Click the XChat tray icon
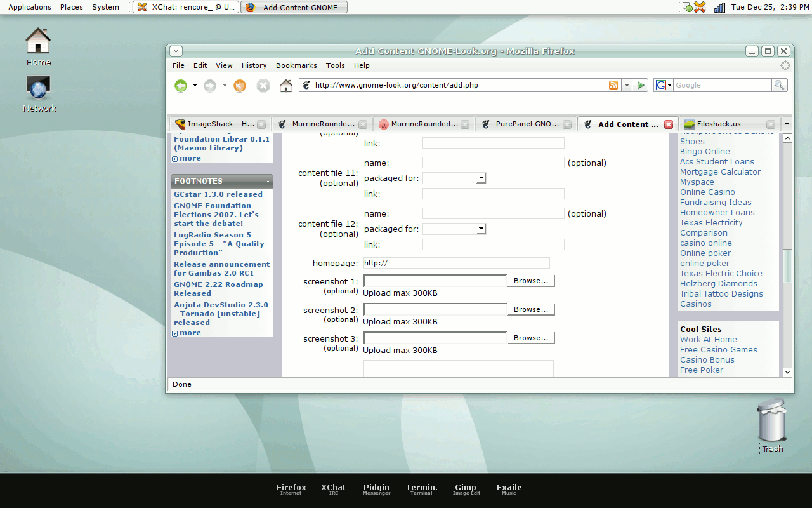812x508 pixels. click(x=700, y=7)
